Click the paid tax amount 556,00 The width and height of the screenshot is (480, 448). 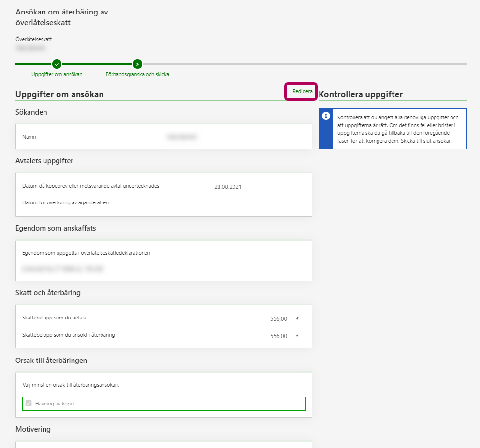click(x=278, y=319)
